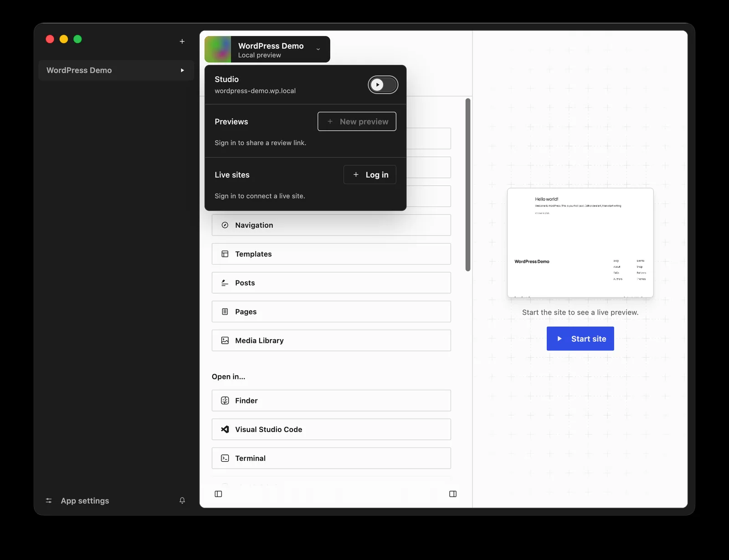Toggle the Studio site running switch
Viewport: 729px width, 560px height.
click(x=383, y=85)
